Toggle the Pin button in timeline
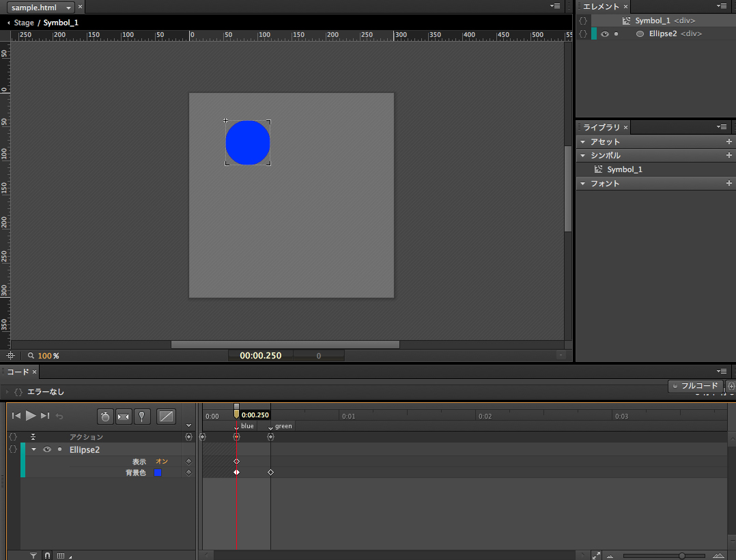Screen dimensions: 736x560 coord(142,417)
